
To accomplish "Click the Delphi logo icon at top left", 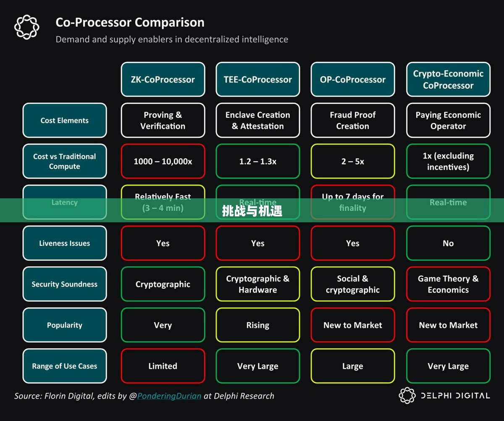I will coord(27,27).
